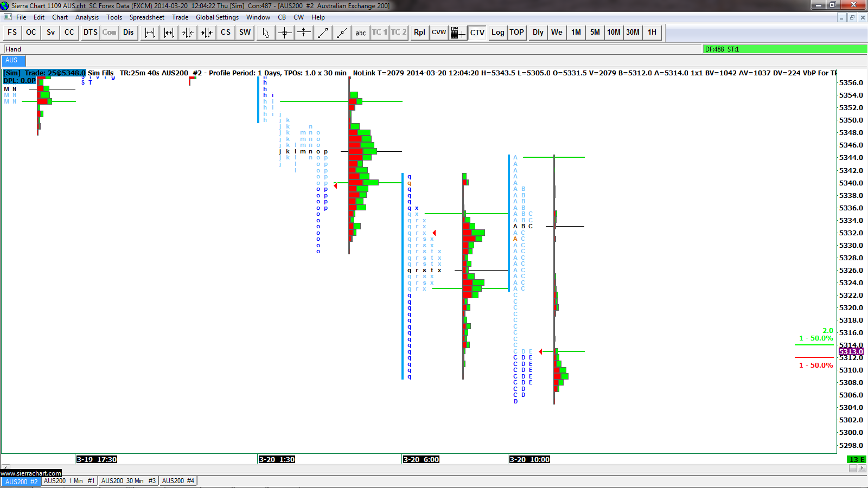Switch to Dly daily timeframe
The height and width of the screenshot is (488, 868).
538,33
